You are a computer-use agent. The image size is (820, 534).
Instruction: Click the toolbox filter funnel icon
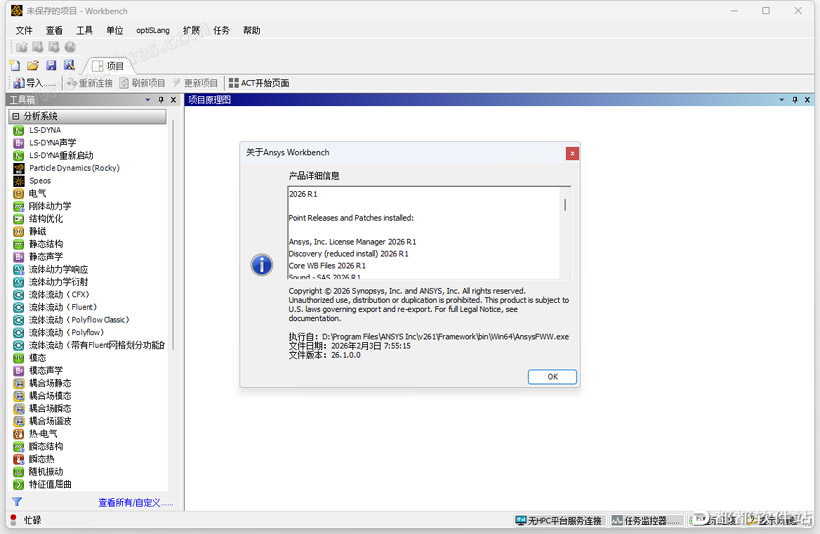pyautogui.click(x=17, y=502)
